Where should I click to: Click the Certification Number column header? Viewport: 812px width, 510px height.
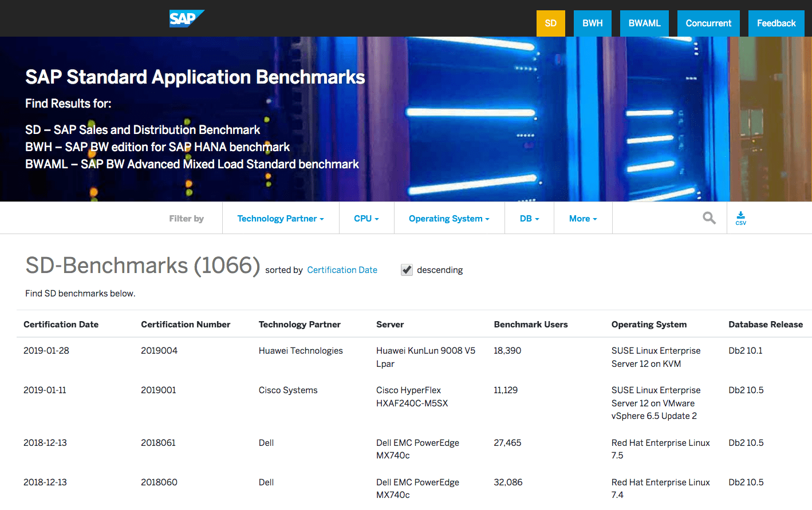[186, 325]
